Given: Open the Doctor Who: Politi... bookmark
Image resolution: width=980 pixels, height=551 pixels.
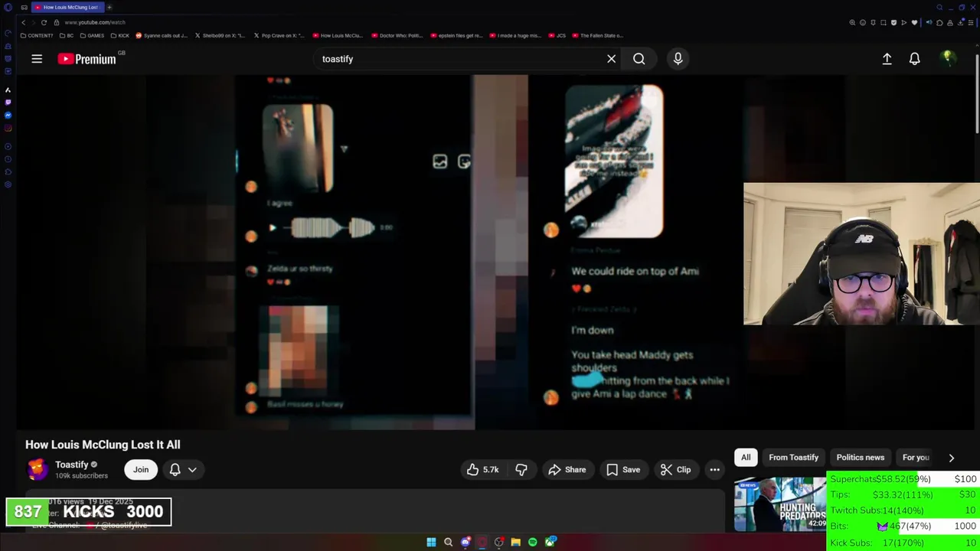Looking at the screenshot, I should tap(397, 35).
